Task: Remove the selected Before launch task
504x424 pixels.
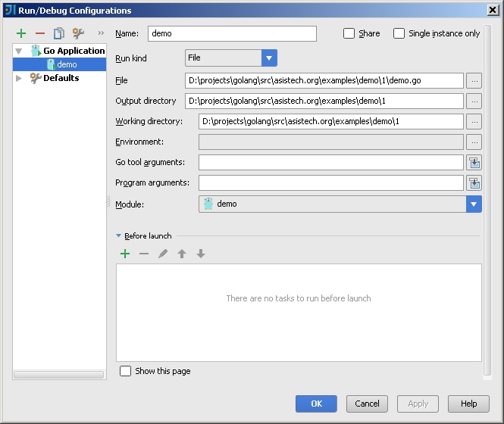Action: click(x=144, y=254)
